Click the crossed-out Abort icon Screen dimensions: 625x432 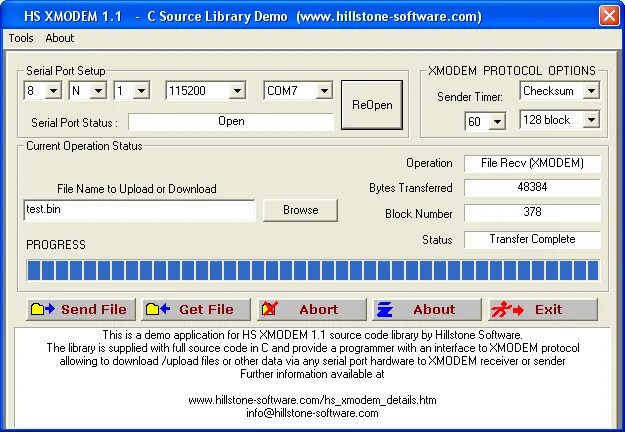tap(270, 309)
